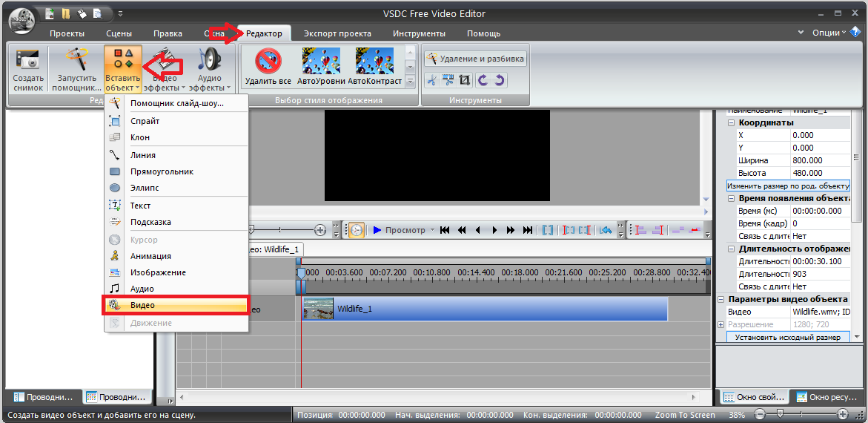
Task: Toggle the clock icon button on timeline toolbar
Action: coord(357,230)
